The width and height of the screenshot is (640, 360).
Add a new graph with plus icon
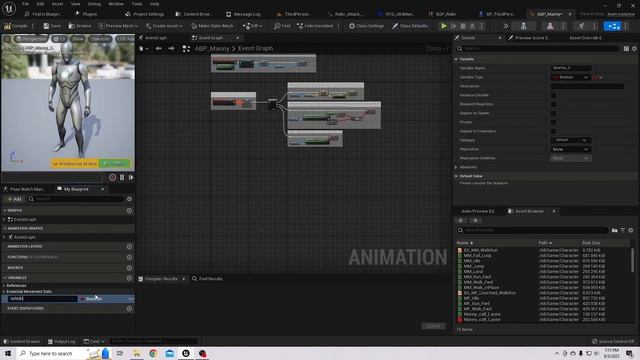129,211
